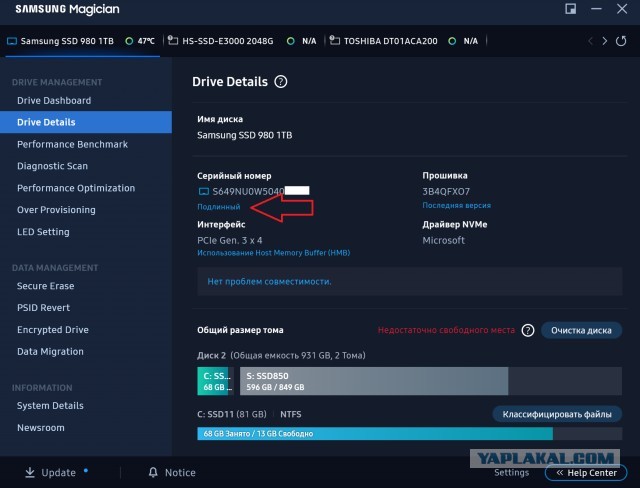The height and width of the screenshot is (488, 640).
Task: Click the Использование Host Memory Buffer (HMB) link
Action: [273, 253]
